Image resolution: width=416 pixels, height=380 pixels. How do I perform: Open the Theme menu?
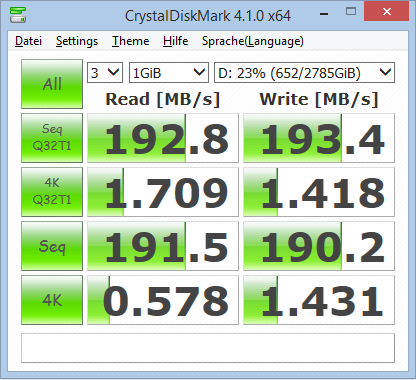point(130,41)
